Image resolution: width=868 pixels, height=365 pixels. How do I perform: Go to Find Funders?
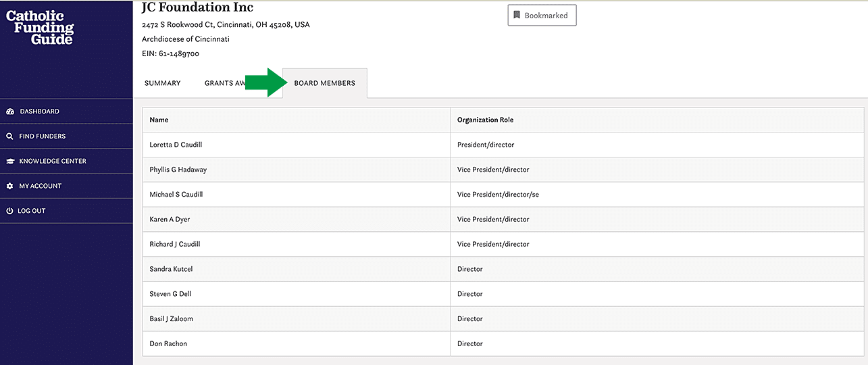click(66, 137)
